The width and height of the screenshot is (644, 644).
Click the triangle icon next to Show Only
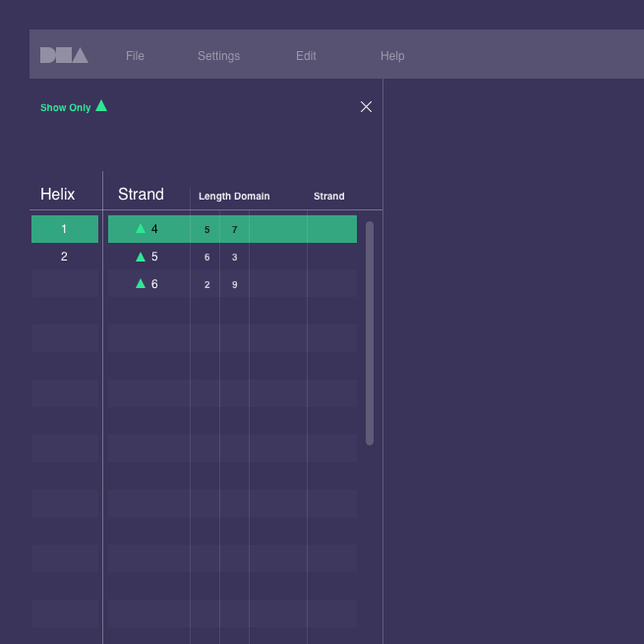(101, 106)
